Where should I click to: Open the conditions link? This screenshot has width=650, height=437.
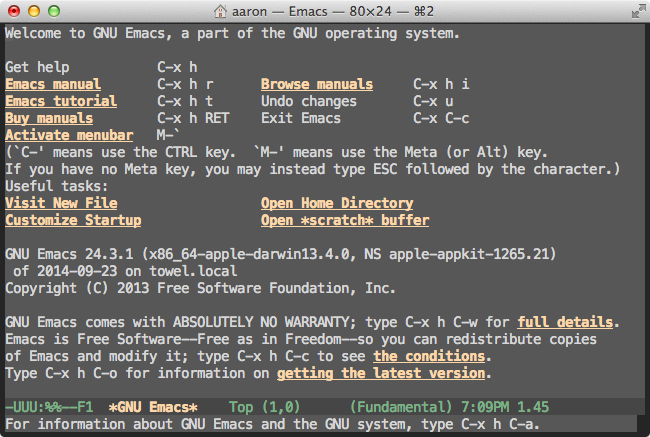pos(429,356)
